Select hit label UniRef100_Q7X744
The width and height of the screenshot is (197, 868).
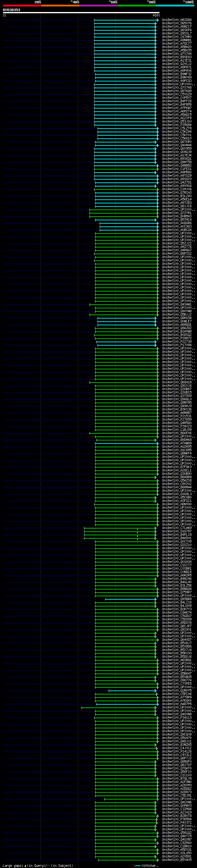coord(177,54)
